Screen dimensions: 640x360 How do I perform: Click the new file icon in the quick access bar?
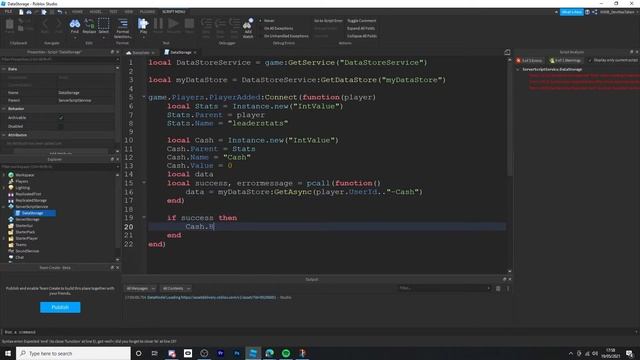21,12
